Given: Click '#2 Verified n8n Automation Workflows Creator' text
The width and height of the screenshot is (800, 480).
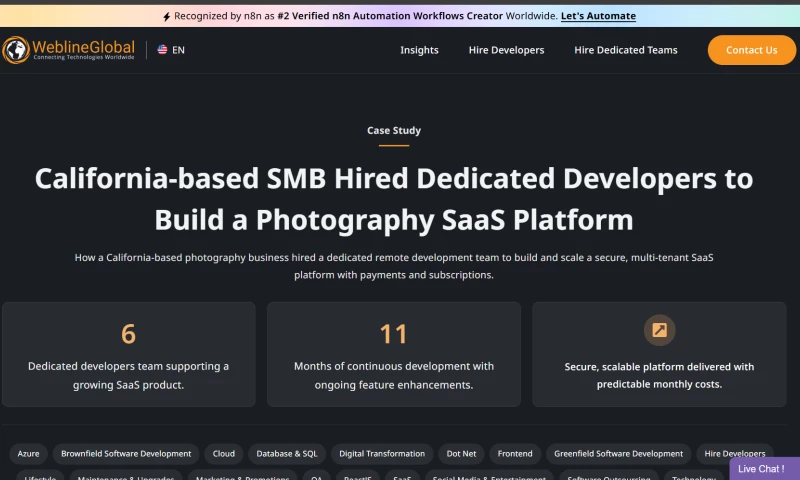Looking at the screenshot, I should click(390, 16).
